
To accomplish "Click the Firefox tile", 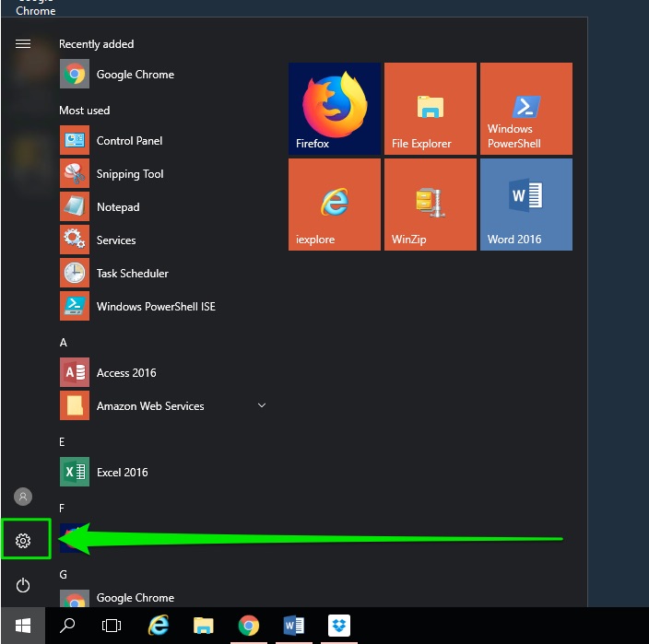I will 335,109.
